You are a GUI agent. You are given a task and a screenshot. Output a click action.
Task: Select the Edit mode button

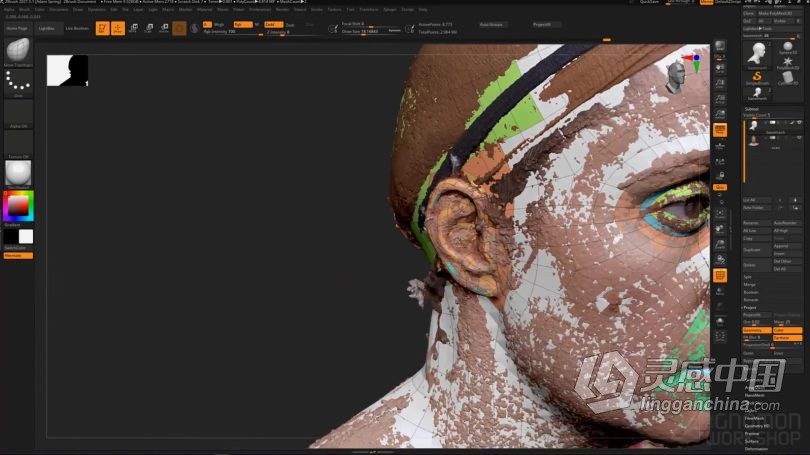102,28
